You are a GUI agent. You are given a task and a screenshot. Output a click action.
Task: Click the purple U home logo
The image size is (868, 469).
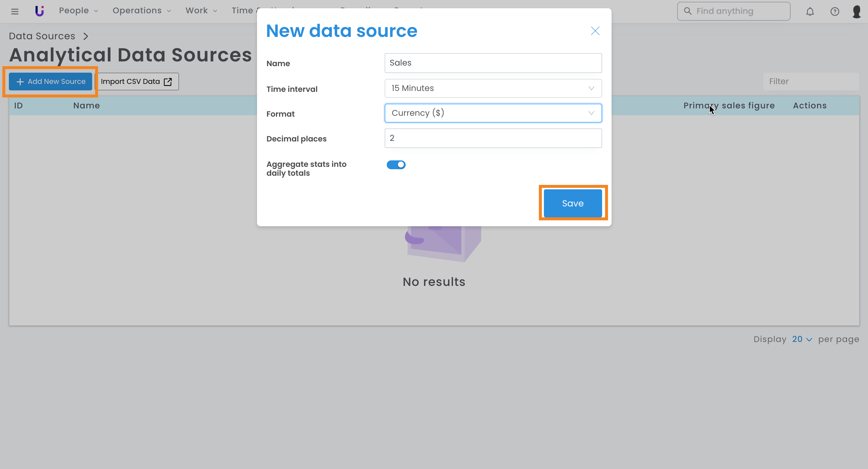coord(39,11)
